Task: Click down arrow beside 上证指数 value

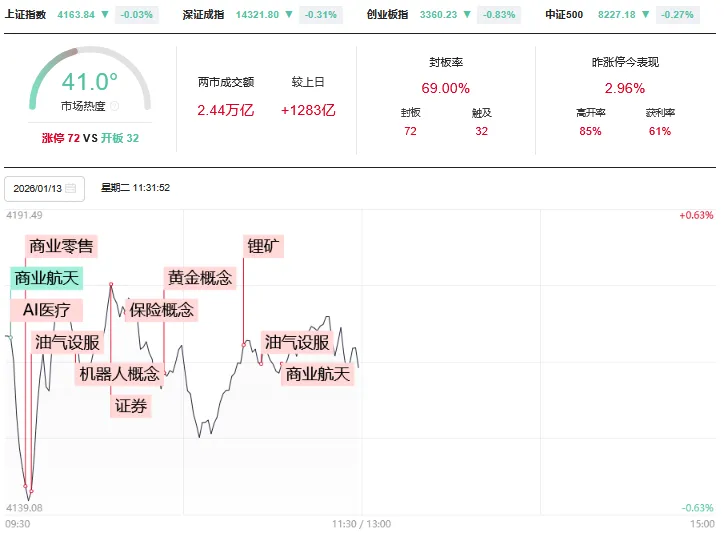Action: coord(105,15)
